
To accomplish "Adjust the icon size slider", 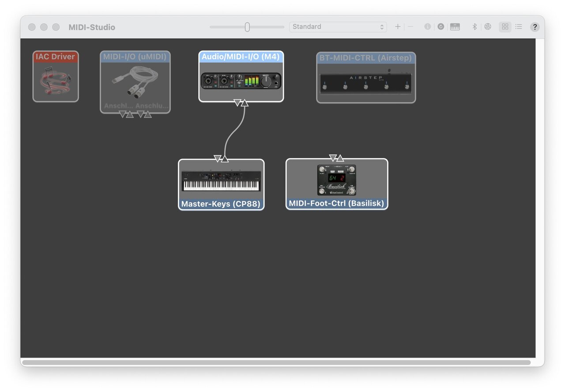I will (x=247, y=27).
